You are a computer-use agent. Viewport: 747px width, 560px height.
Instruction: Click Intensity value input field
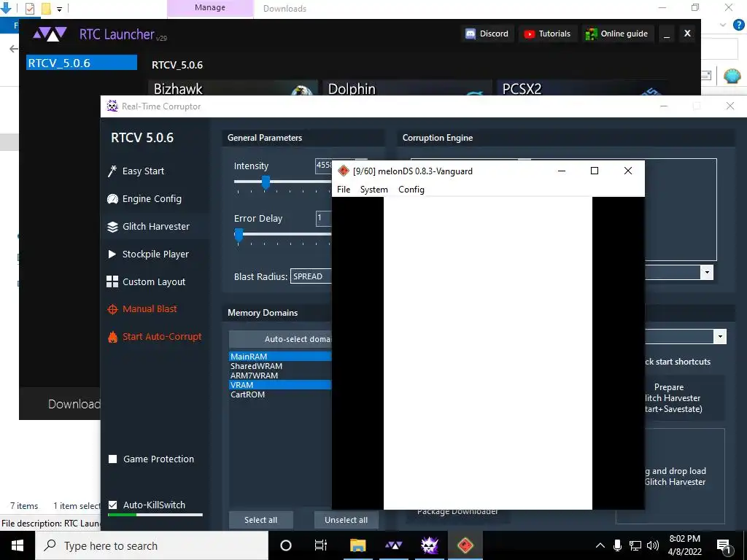coord(323,166)
